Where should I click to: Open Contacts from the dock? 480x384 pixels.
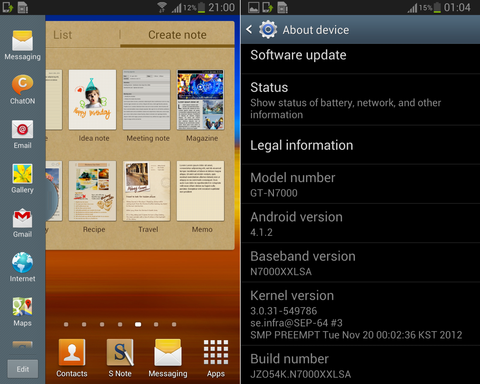(x=72, y=358)
